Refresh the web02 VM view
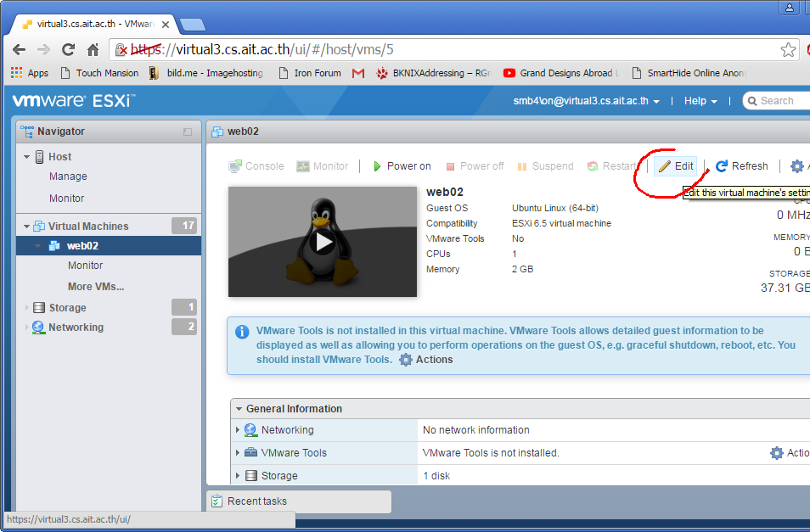 [742, 166]
